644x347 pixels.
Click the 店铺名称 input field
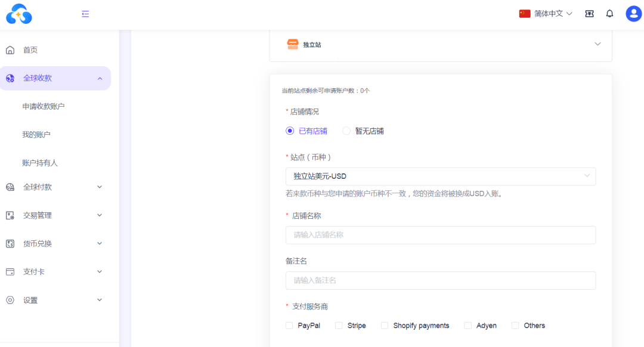click(441, 235)
